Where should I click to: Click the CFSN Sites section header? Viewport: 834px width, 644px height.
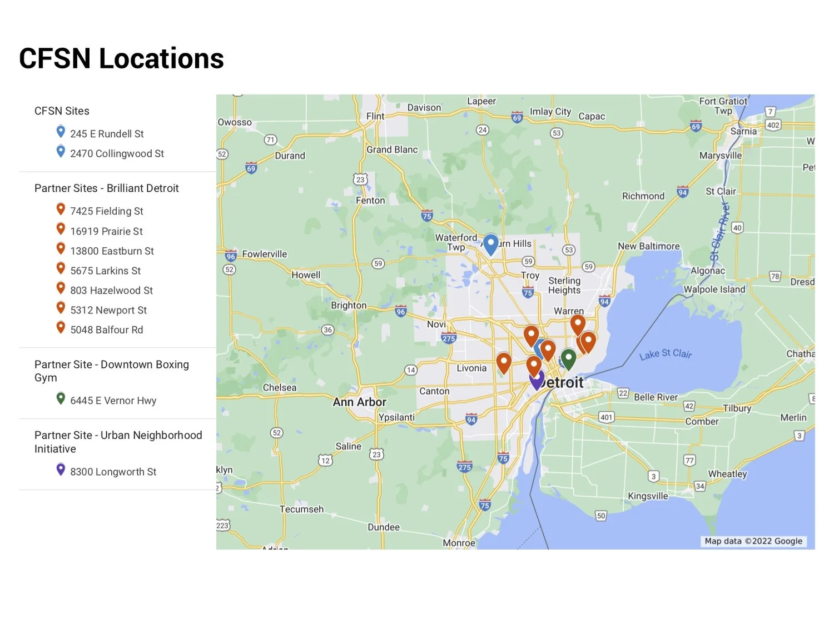[62, 111]
